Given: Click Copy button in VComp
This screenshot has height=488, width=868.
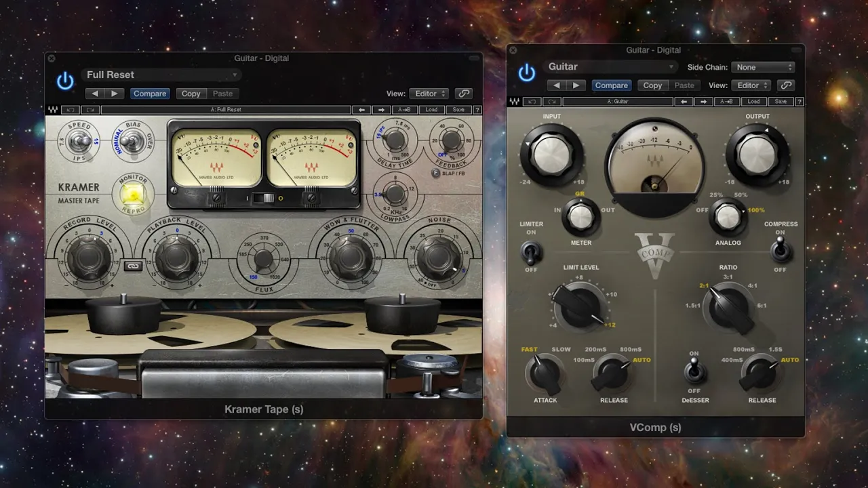Looking at the screenshot, I should point(652,85).
